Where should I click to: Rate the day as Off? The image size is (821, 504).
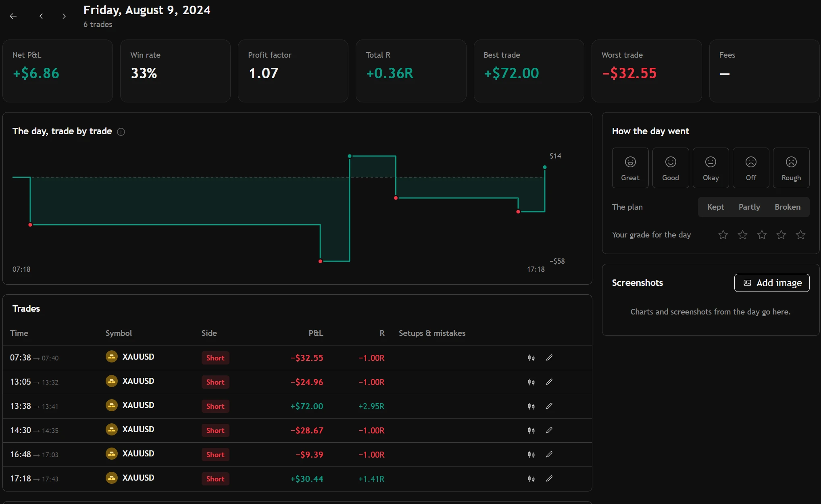point(751,168)
